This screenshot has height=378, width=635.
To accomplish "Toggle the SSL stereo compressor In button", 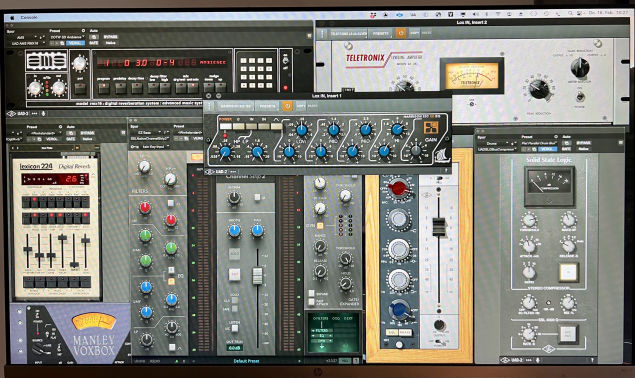I will click(x=567, y=272).
